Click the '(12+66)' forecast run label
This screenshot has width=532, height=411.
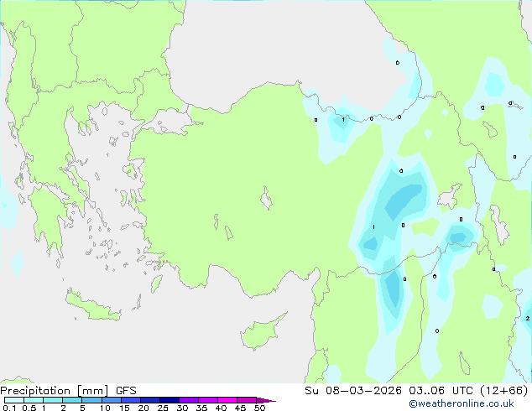504,391
